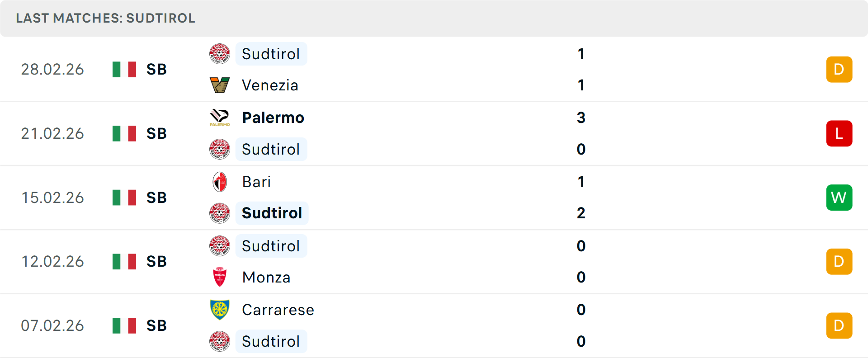Screen dimensions: 868x358
Task: Click the Palermo club logo
Action: pos(220,118)
